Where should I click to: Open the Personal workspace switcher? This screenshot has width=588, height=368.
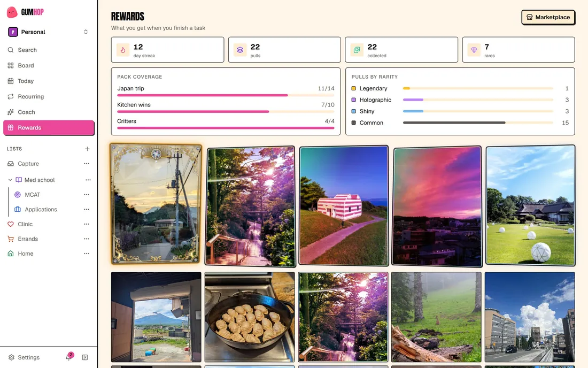coord(49,32)
